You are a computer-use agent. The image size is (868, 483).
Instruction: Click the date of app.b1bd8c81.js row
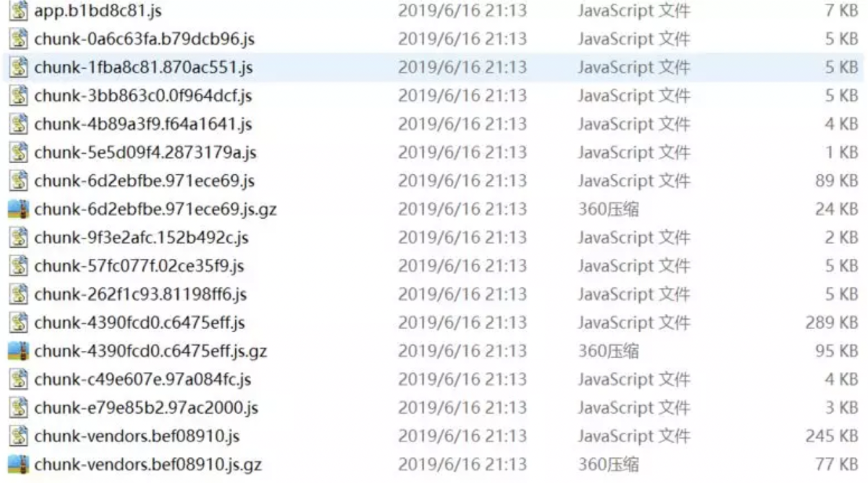tap(463, 11)
